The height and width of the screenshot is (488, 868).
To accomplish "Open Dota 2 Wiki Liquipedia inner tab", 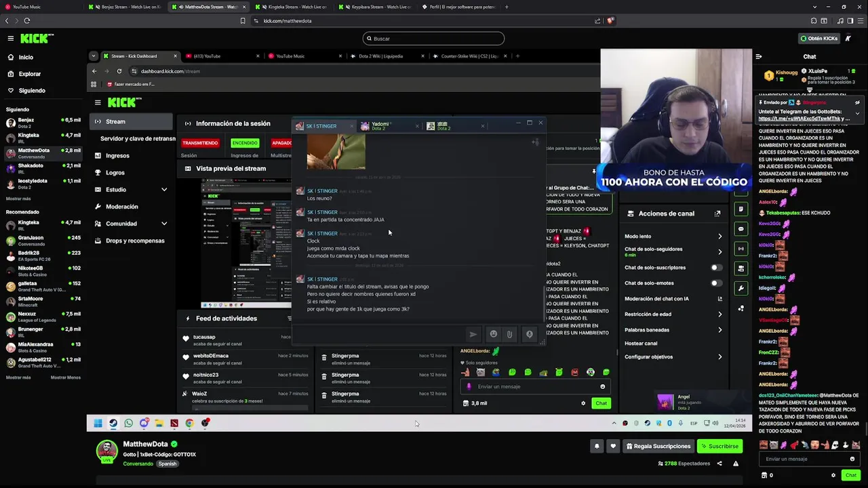I will (385, 56).
